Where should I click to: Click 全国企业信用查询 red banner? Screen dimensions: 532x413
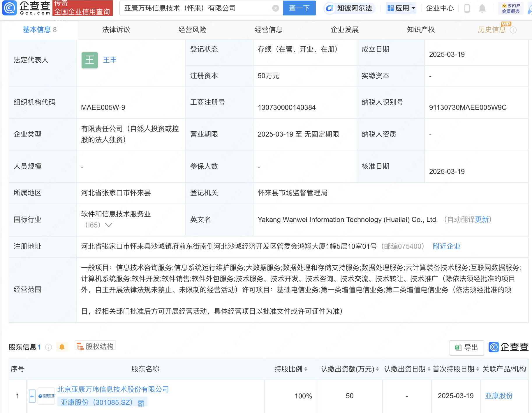pos(82,12)
